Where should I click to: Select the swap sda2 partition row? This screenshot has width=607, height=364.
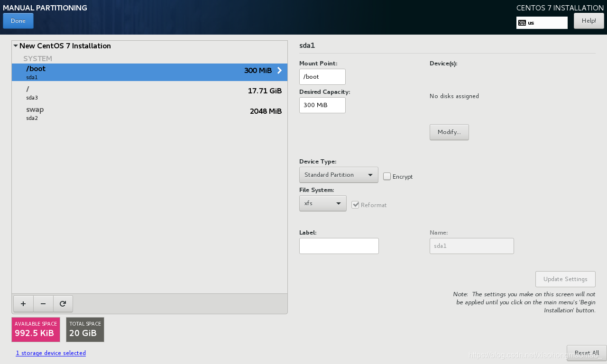[x=149, y=113]
